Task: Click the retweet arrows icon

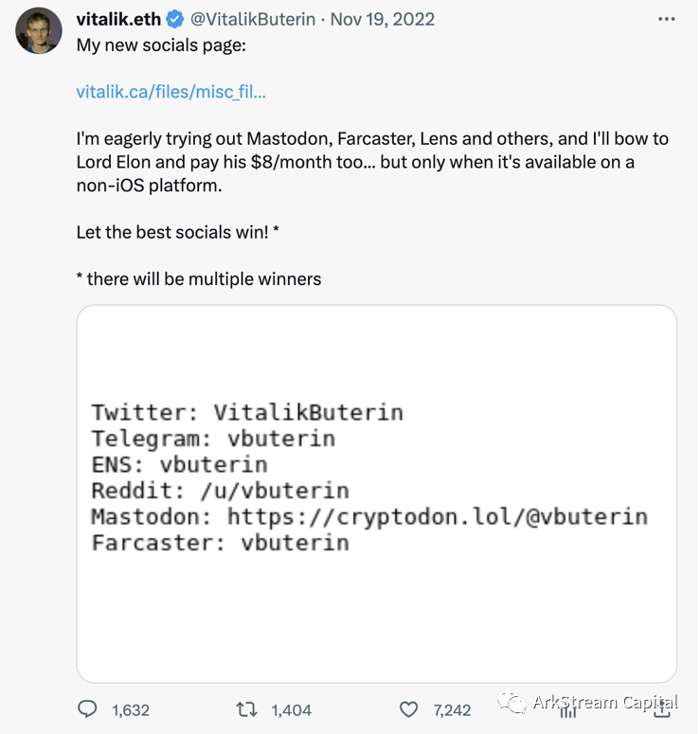Action: (246, 709)
